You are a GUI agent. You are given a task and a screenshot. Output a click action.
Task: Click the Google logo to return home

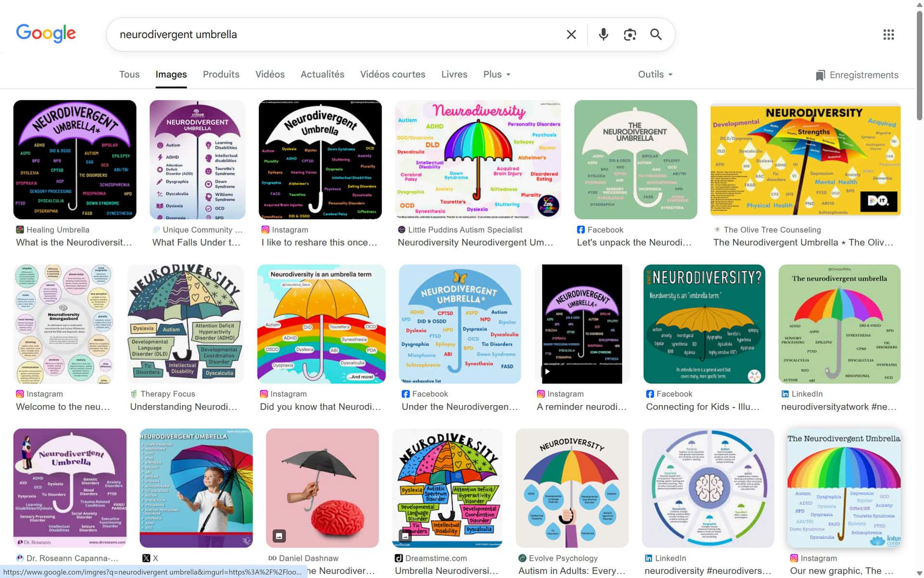(46, 33)
